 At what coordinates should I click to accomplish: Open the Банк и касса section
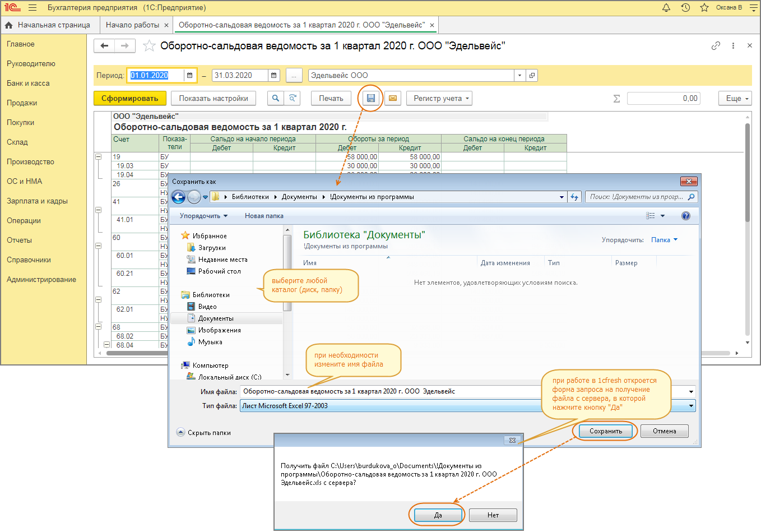point(28,84)
